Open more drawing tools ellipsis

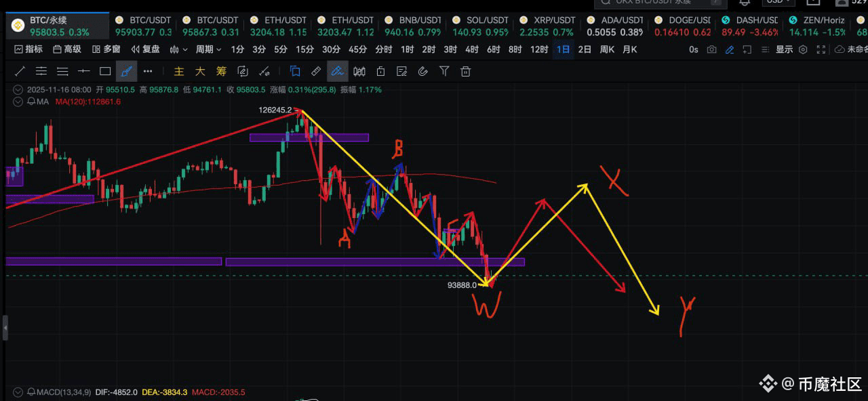(x=148, y=71)
